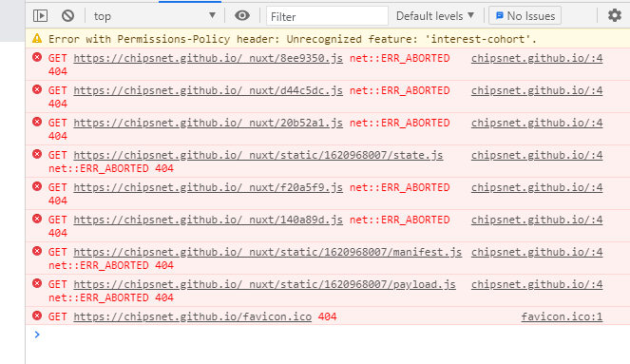This screenshot has height=364, width=630.
Task: Click the source link on the payload.js row
Action: click(x=537, y=285)
